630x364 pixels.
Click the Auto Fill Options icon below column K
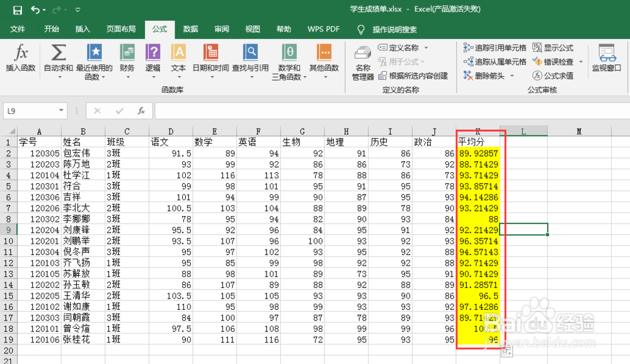pyautogui.click(x=507, y=351)
